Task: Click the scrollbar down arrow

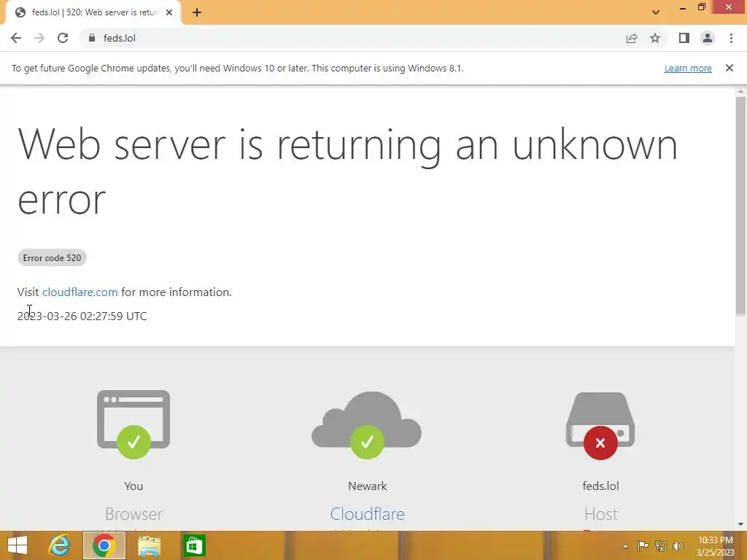Action: coord(740,524)
